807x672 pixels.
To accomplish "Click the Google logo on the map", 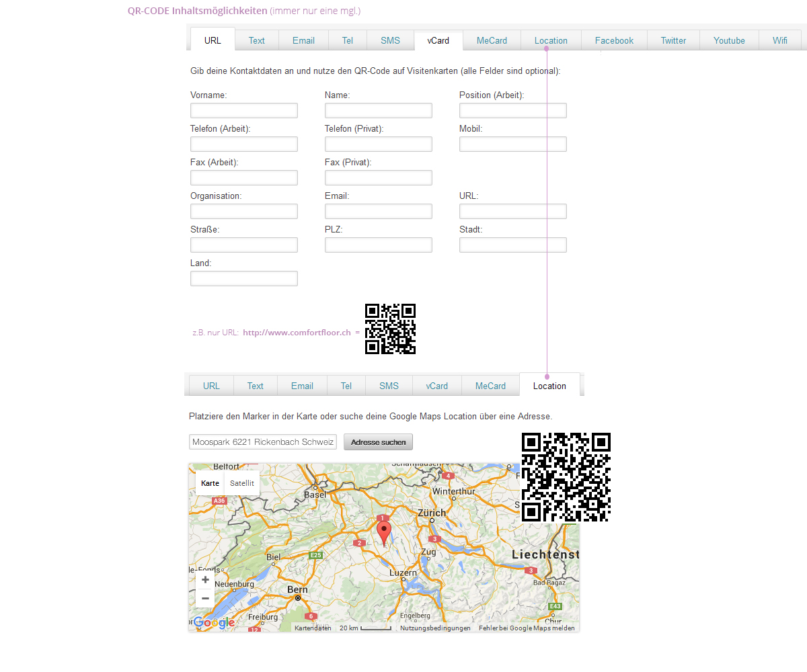I will [x=215, y=622].
